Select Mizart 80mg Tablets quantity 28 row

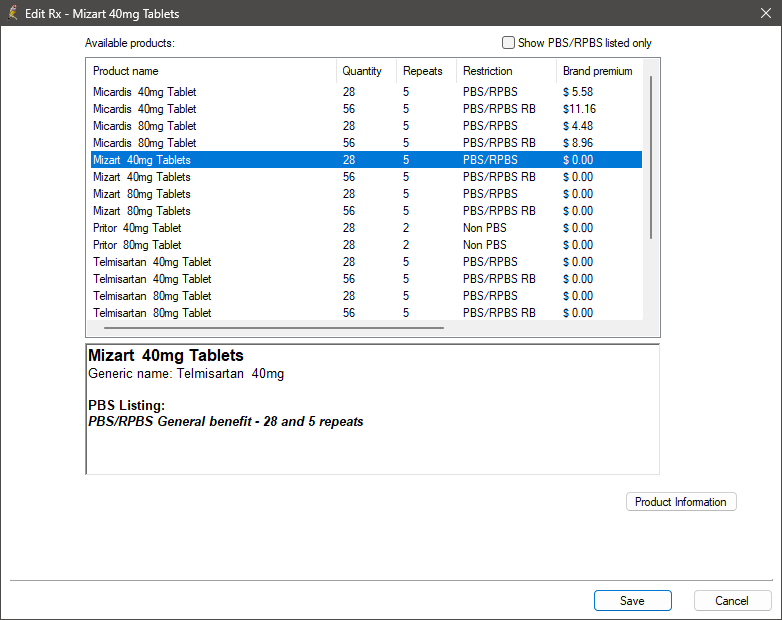tap(366, 194)
